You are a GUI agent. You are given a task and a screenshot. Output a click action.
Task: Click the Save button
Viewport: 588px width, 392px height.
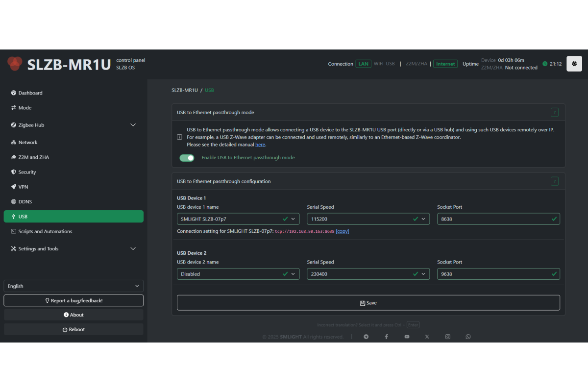pyautogui.click(x=368, y=303)
